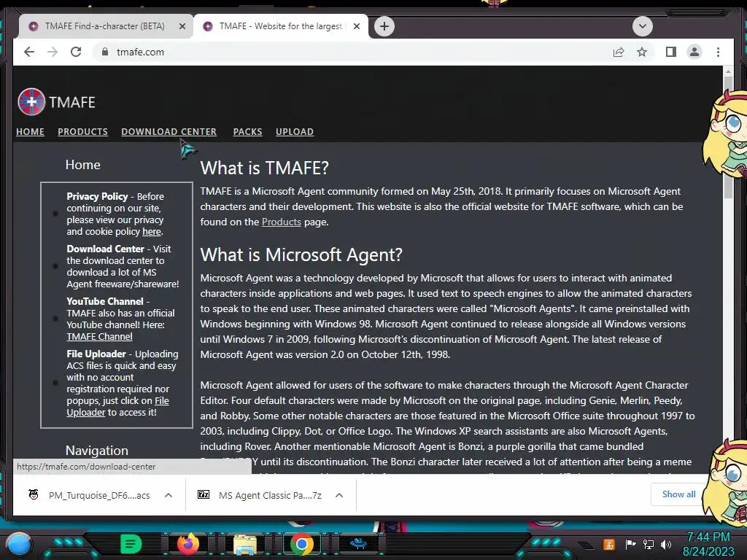This screenshot has height=560, width=747.
Task: Open the Action Center flag tray icon
Action: [x=630, y=544]
